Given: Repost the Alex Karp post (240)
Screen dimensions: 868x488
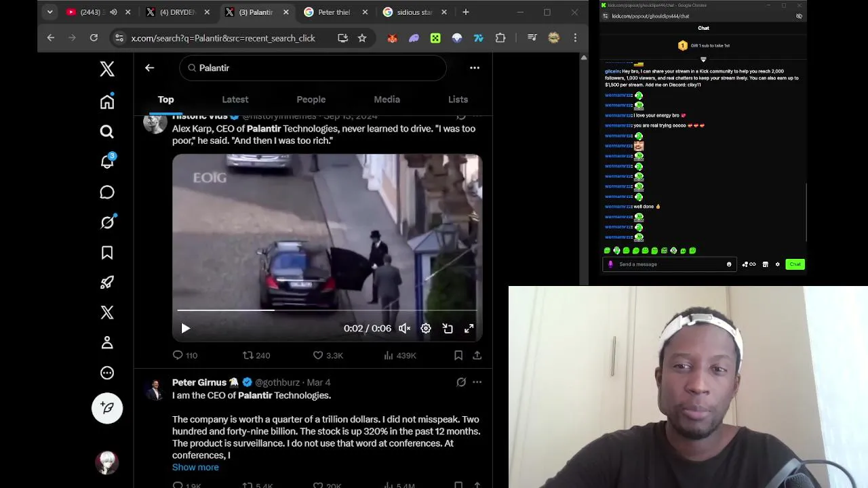Looking at the screenshot, I should 256,355.
